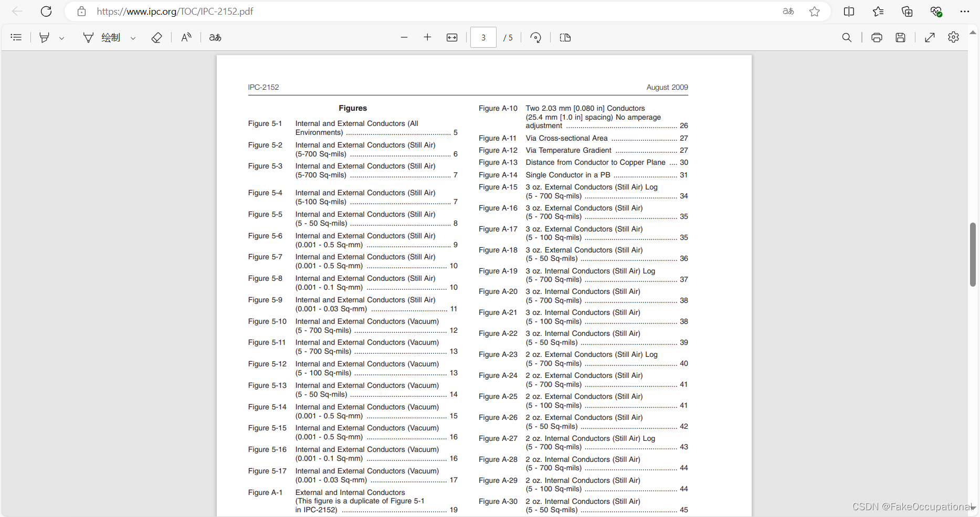Click 'IPC-2152' page header text
The image size is (980, 517).
(264, 87)
